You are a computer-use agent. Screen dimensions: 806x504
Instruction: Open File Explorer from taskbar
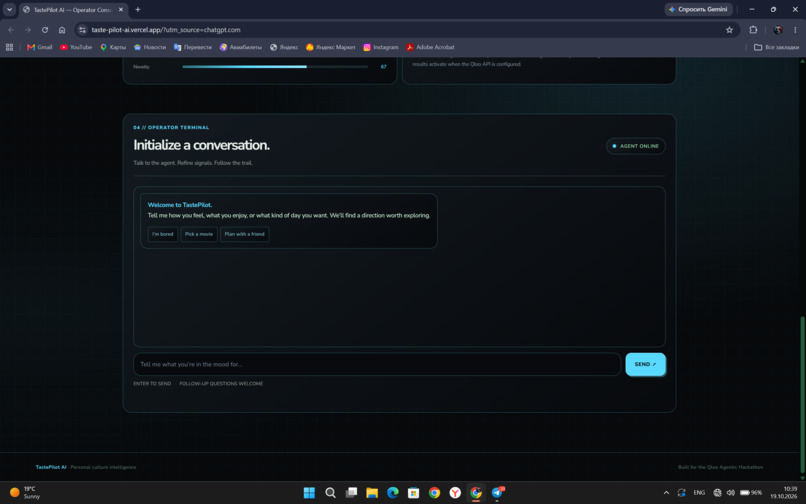click(372, 493)
